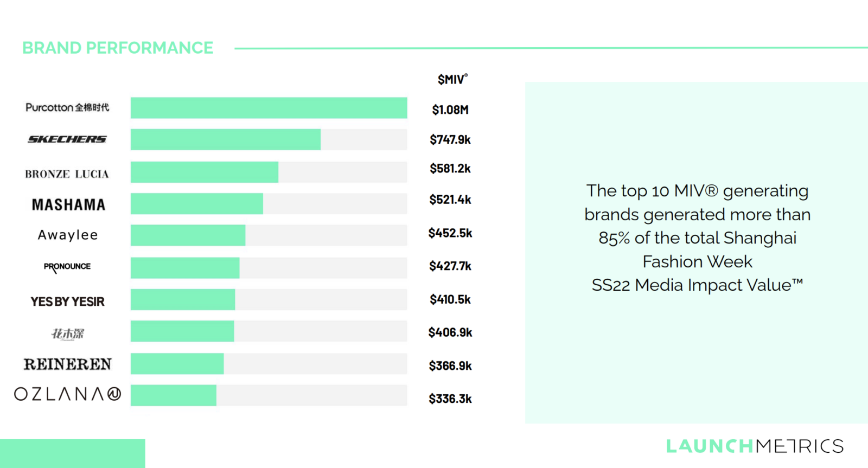
Task: Click the Chinese calligraphy brand logo
Action: point(68,334)
